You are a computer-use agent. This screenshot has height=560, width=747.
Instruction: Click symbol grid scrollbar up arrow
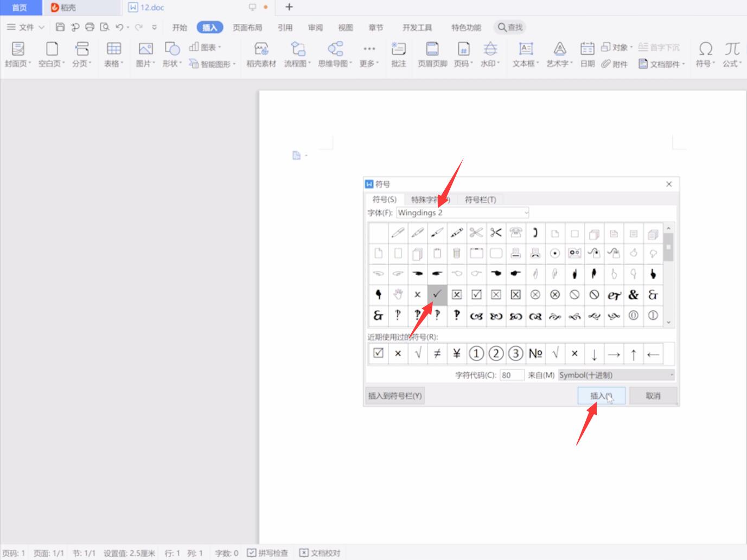[x=669, y=227]
